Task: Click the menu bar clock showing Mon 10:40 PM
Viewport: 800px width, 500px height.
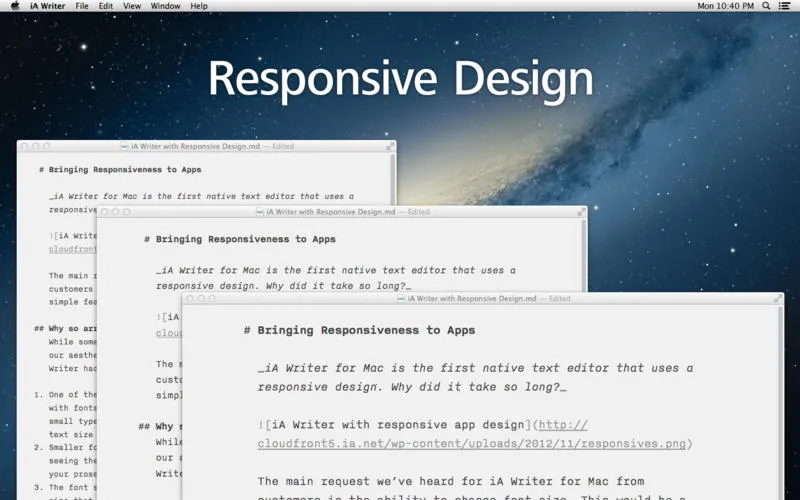Action: (725, 6)
